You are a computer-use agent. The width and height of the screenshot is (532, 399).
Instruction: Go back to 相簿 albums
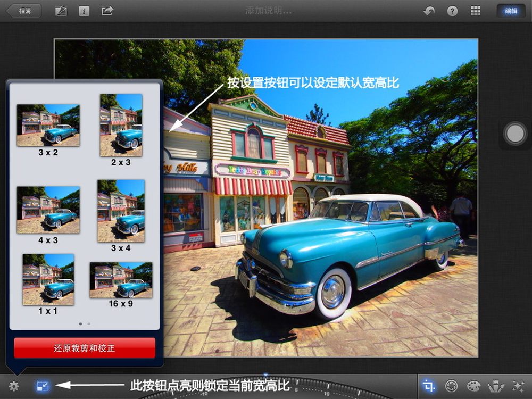point(24,11)
